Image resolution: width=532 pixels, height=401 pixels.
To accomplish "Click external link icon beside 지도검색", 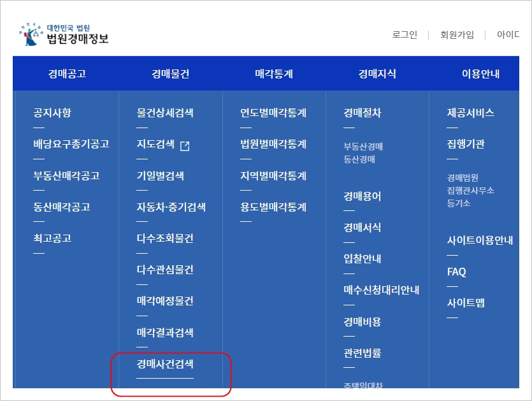I will (x=185, y=145).
